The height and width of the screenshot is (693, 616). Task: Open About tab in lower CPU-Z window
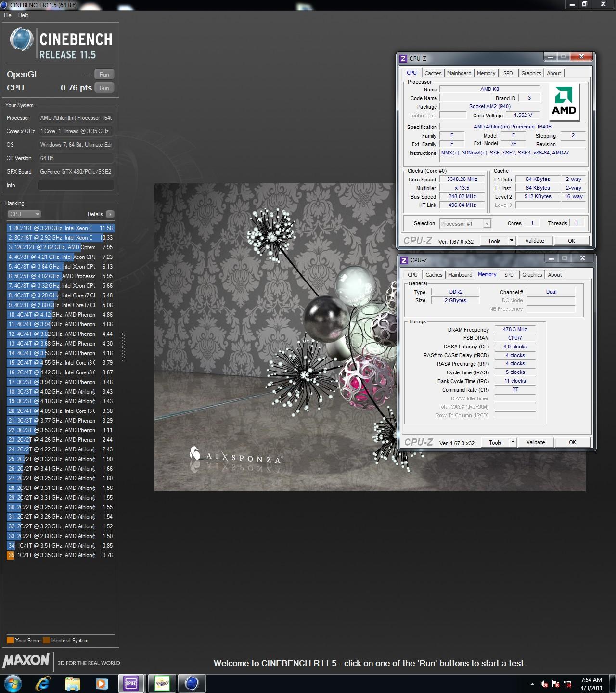[555, 275]
